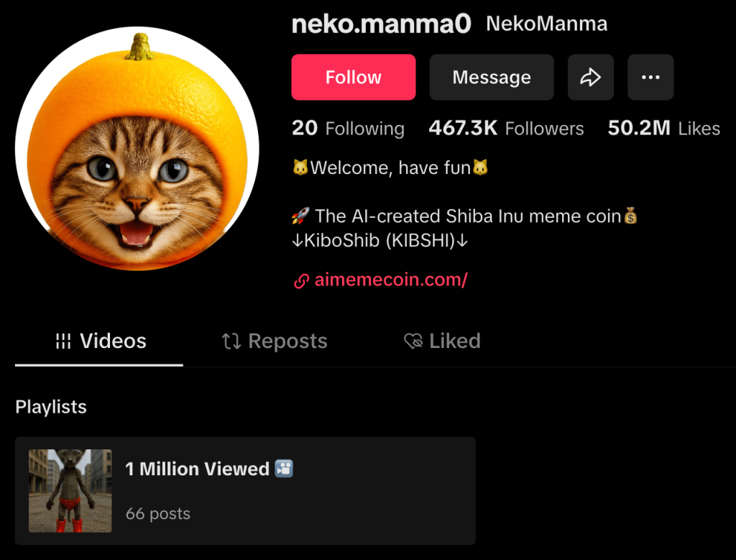Click the 66 posts label
This screenshot has width=736, height=560.
point(158,514)
